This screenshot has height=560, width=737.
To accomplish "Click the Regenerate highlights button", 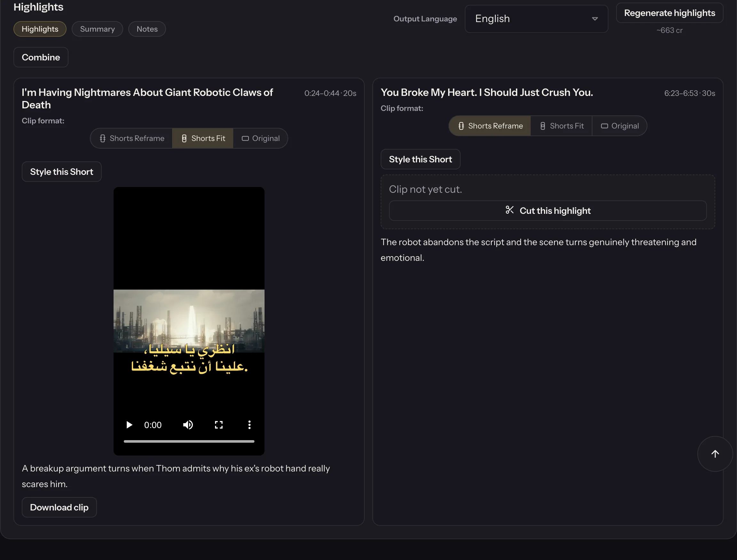I will click(670, 13).
